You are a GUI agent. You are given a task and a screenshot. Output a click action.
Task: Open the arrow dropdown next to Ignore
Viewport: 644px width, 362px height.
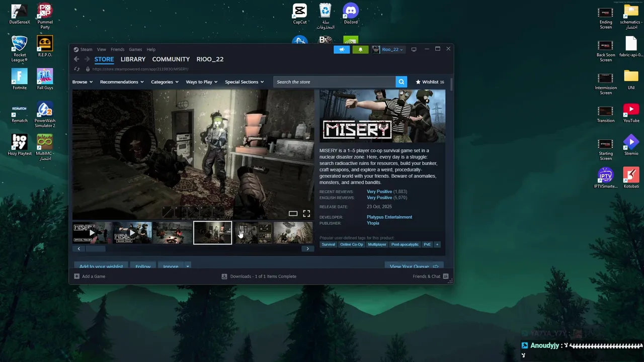188,266
